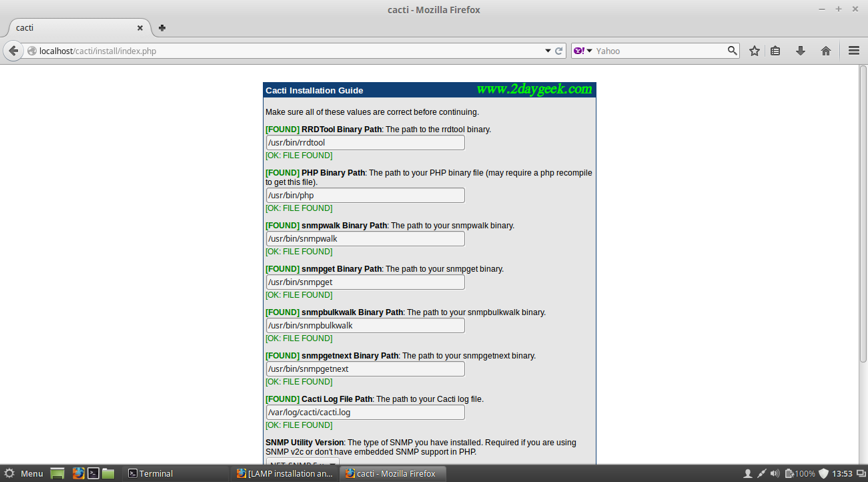Open the Menu button in the taskbar
The height and width of the screenshot is (482, 868).
coord(23,473)
